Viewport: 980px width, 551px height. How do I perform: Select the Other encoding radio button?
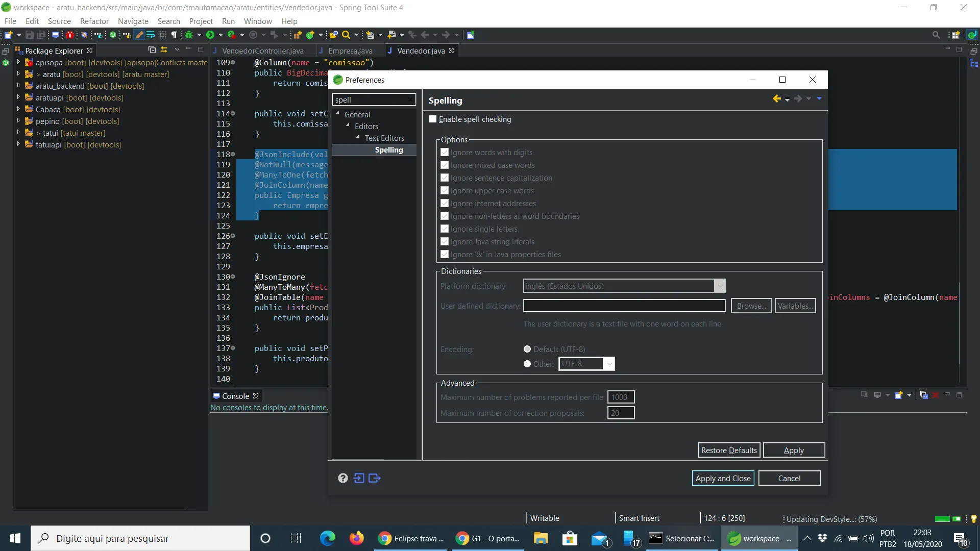pyautogui.click(x=527, y=364)
